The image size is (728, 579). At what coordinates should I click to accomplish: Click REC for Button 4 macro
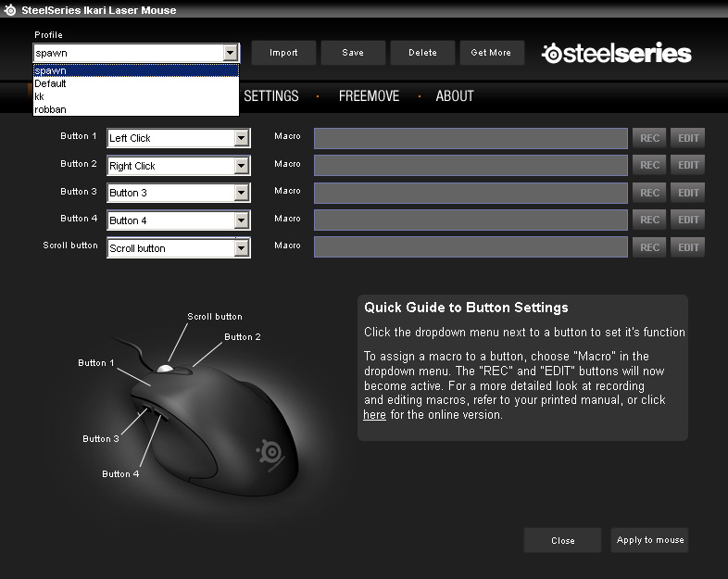[x=649, y=220]
